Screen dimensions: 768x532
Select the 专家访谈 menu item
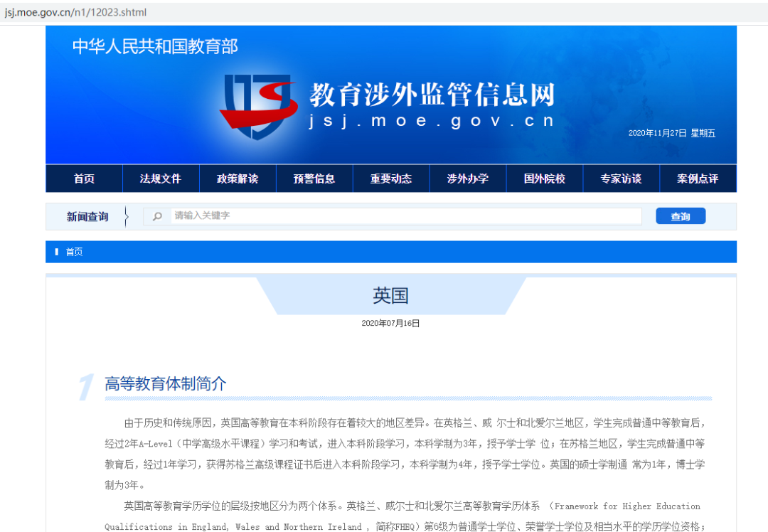click(x=621, y=179)
